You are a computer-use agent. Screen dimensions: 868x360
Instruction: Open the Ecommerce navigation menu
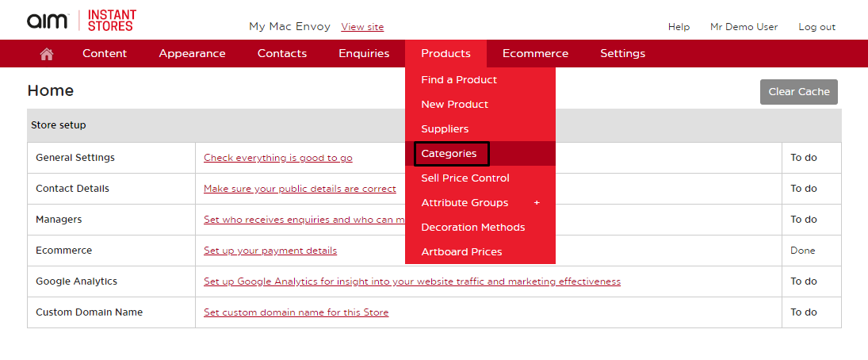click(535, 54)
